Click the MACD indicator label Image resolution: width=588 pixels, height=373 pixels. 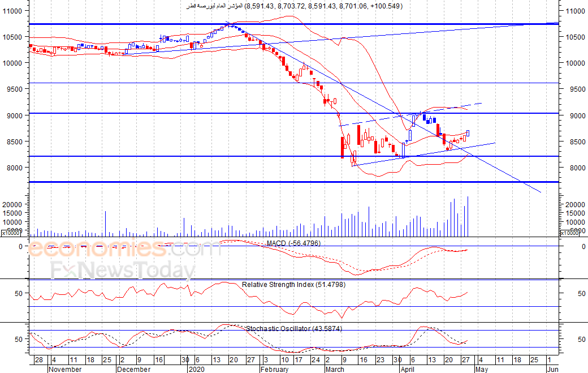click(293, 243)
